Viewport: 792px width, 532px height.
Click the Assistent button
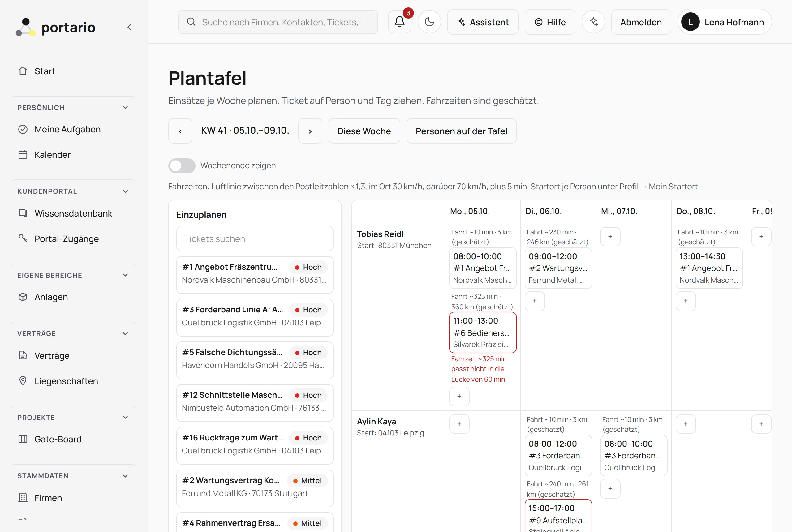483,22
